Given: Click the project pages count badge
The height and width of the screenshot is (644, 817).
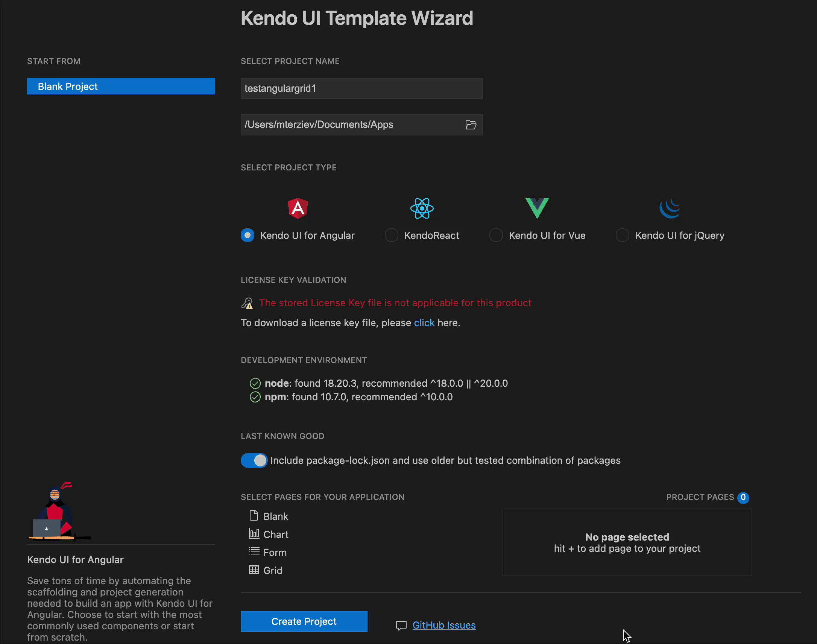Looking at the screenshot, I should click(x=743, y=497).
